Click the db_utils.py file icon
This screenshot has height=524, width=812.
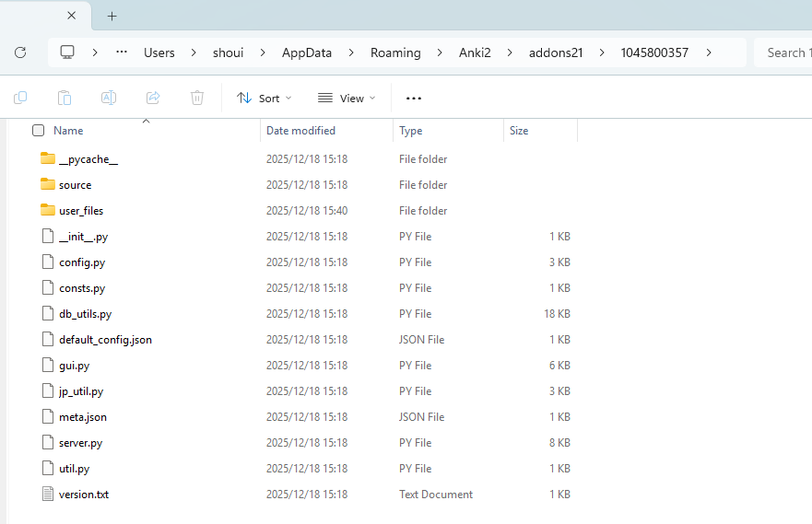tap(48, 313)
